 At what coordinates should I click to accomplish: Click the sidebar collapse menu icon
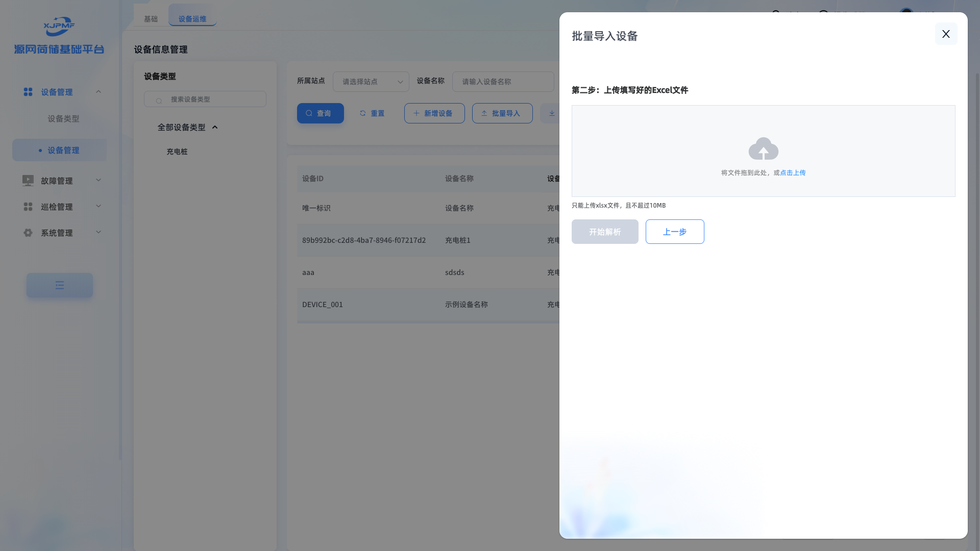60,285
